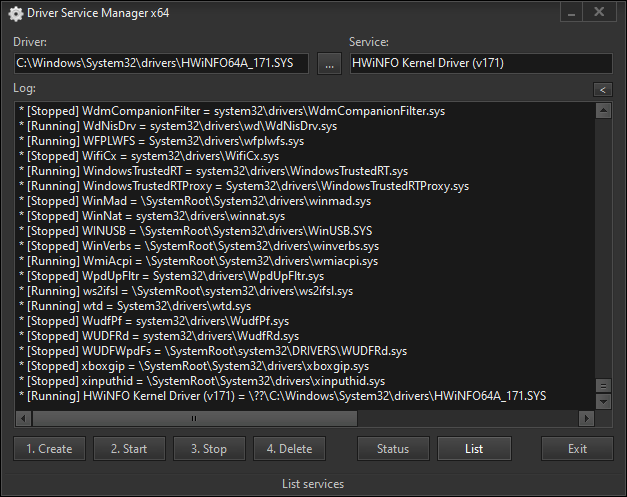Close the Driver Service Manager window
Screen dimensions: 627x497
point(599,13)
